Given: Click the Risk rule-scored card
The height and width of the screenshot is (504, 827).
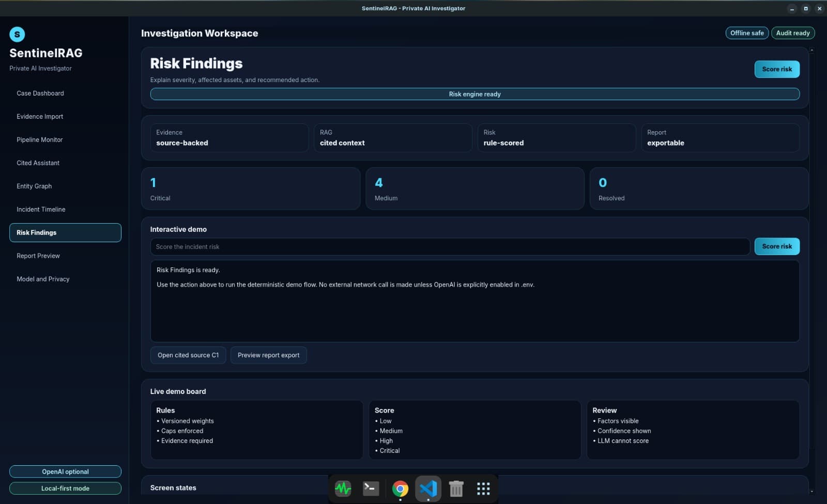Looking at the screenshot, I should pyautogui.click(x=557, y=138).
